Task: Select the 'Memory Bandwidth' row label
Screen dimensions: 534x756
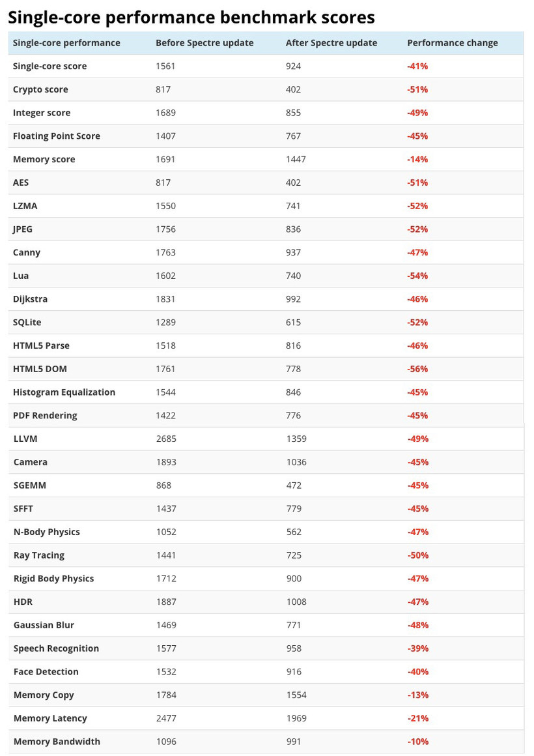Action: [57, 742]
